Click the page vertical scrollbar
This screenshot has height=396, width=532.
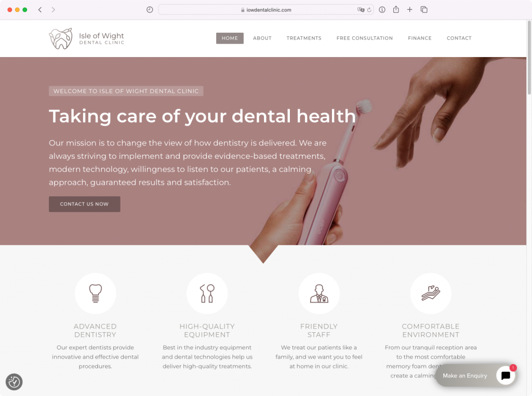tap(529, 58)
